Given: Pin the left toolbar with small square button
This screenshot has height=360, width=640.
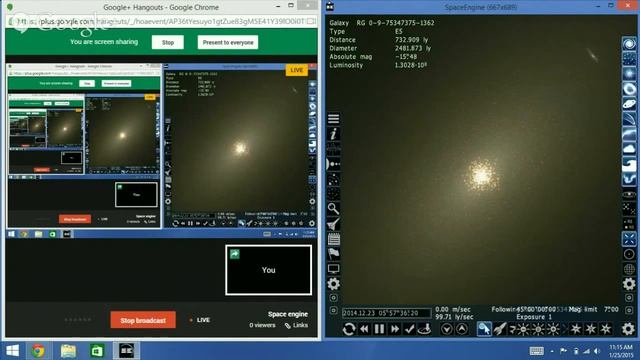Looking at the screenshot, I should click(333, 298).
